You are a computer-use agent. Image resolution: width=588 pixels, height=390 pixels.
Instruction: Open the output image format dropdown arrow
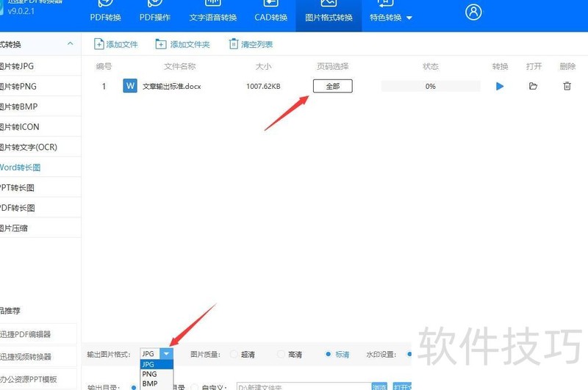[166, 354]
